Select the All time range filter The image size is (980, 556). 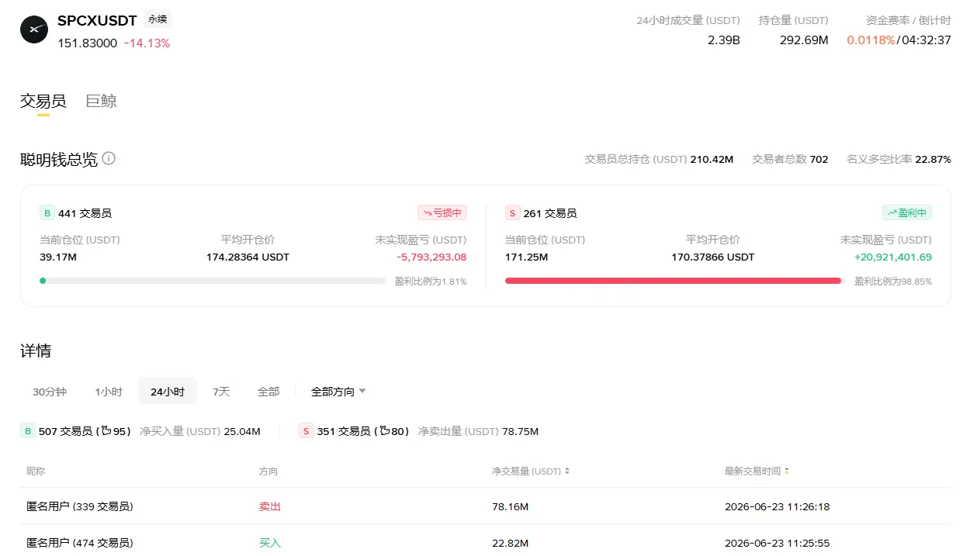[x=268, y=392]
